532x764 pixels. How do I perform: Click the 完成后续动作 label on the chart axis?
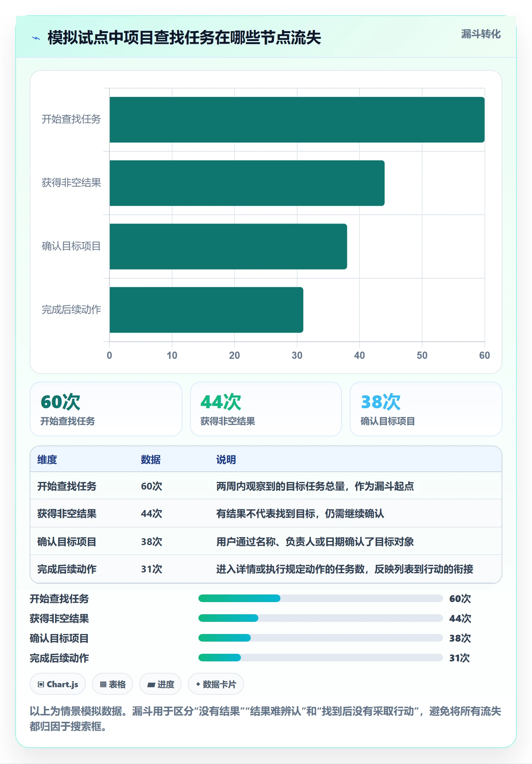(x=71, y=310)
